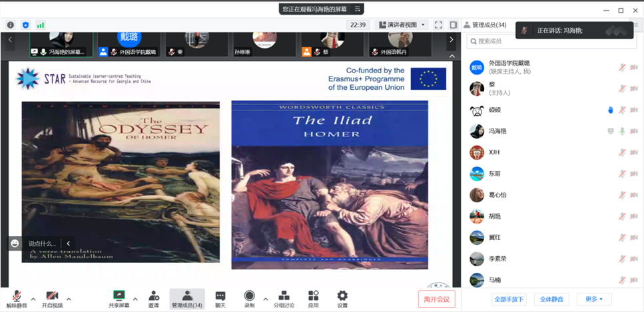Mute the active microphone of 冯海艳

pyautogui.click(x=622, y=131)
